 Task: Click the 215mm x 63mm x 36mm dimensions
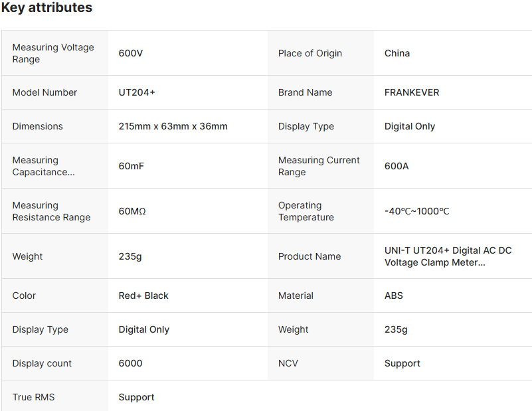point(173,126)
